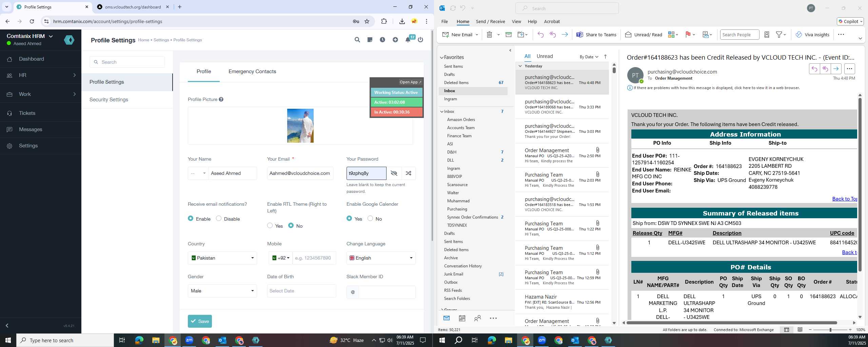Click the plus add icon in HRM header
The height and width of the screenshot is (347, 868).
(x=395, y=40)
